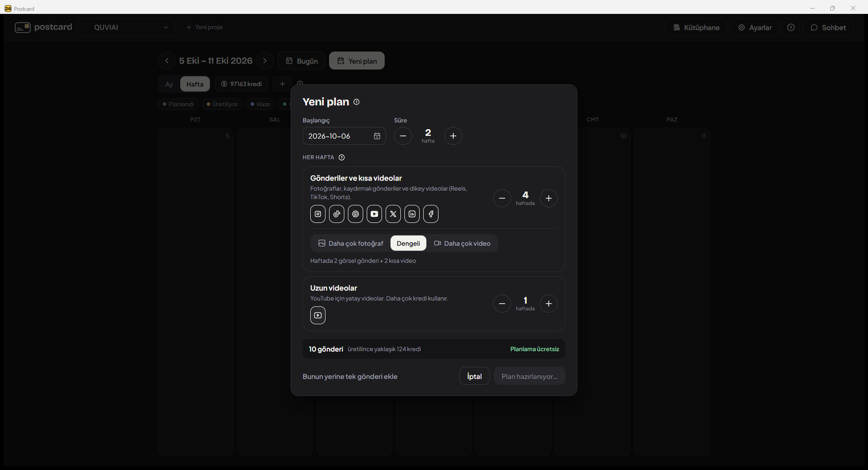Open Kütüphane library
The image size is (868, 470).
[x=696, y=27]
